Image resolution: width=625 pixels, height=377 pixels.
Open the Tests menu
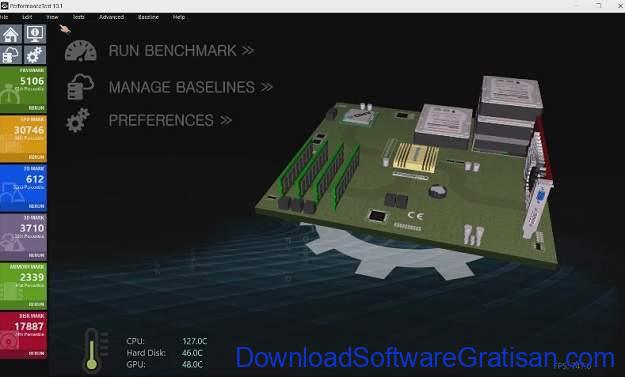coord(79,17)
